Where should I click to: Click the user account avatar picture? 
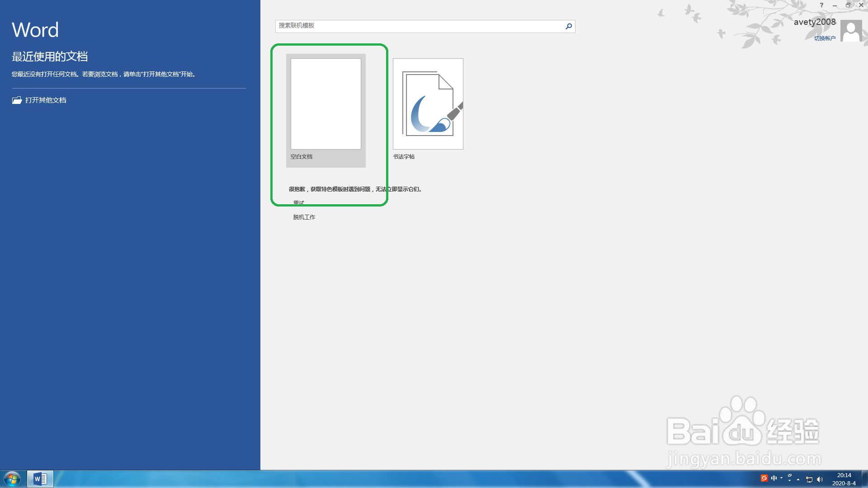(x=851, y=31)
